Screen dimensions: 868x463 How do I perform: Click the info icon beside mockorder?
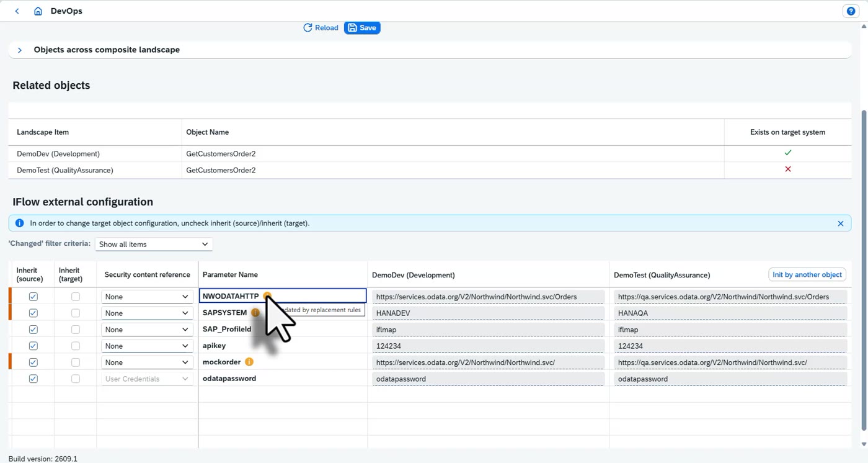[249, 362]
